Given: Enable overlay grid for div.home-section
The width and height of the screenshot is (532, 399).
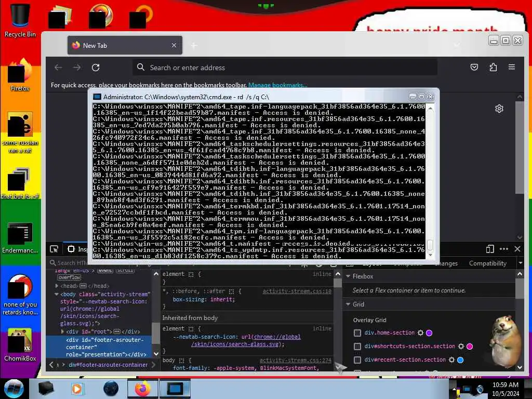Looking at the screenshot, I should tap(357, 333).
